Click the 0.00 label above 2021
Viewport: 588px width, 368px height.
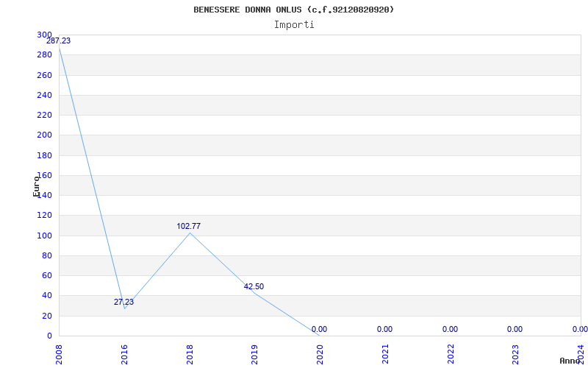tap(384, 329)
